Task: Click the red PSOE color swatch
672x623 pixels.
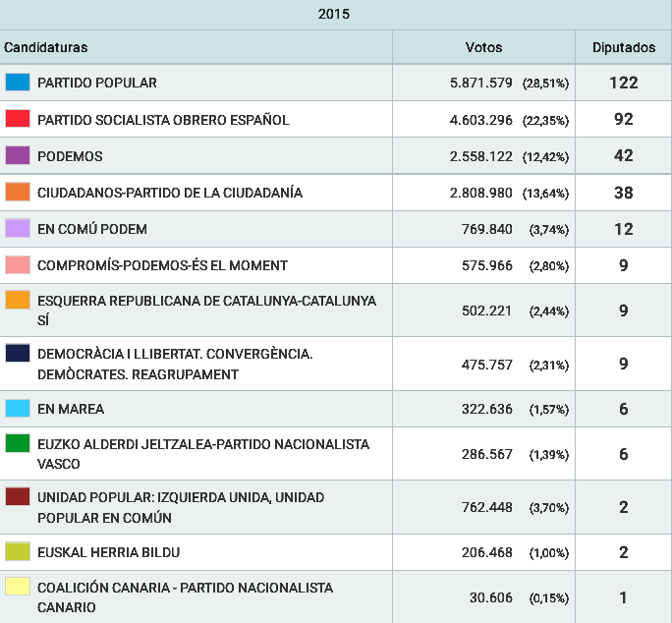Action: pyautogui.click(x=18, y=118)
